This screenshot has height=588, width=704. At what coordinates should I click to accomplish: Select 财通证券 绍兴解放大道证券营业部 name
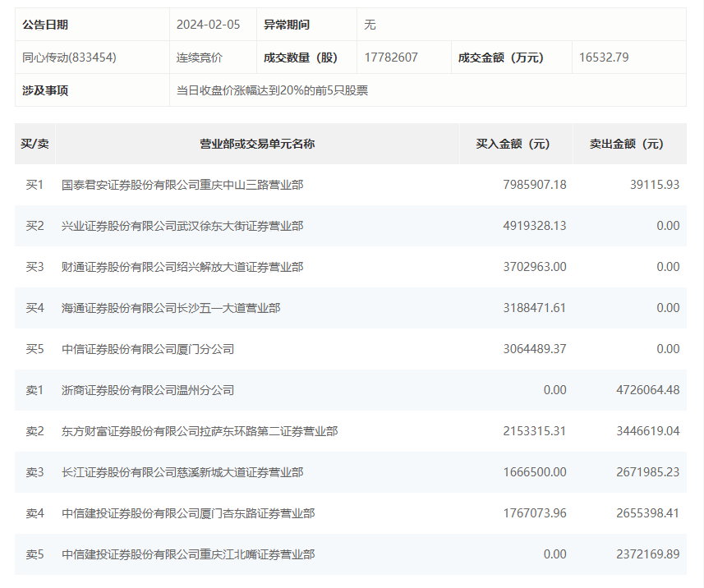point(182,267)
